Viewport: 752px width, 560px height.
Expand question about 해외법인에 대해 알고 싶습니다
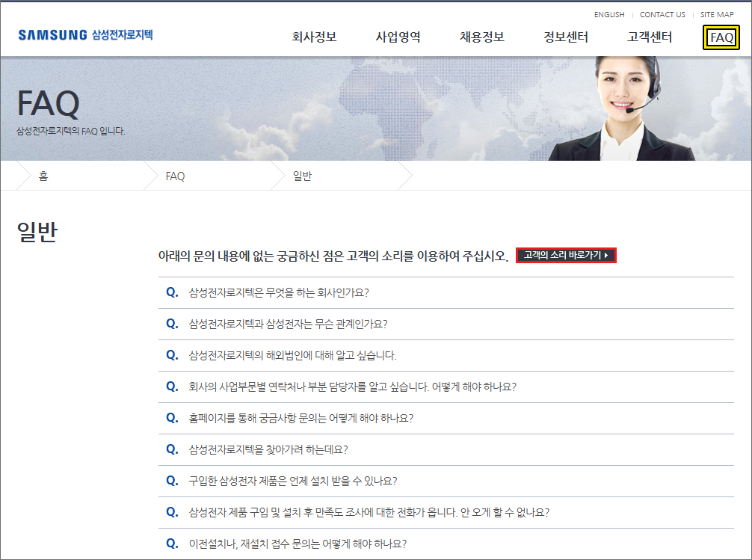click(446, 356)
